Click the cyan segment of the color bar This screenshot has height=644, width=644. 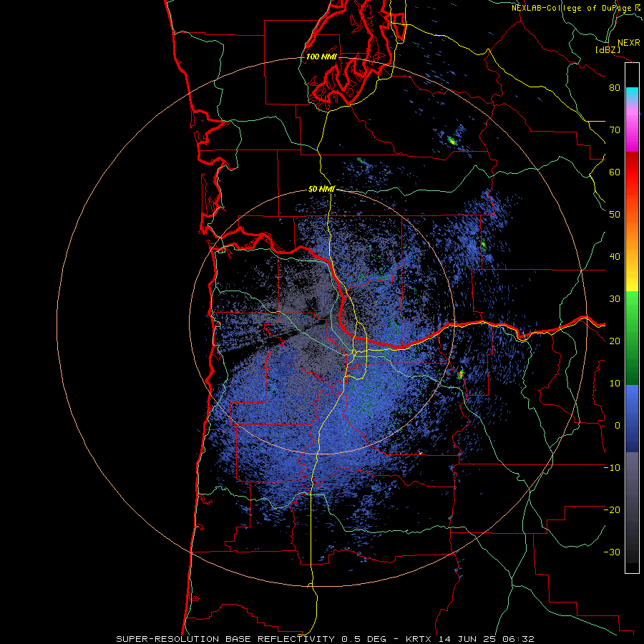(632, 94)
